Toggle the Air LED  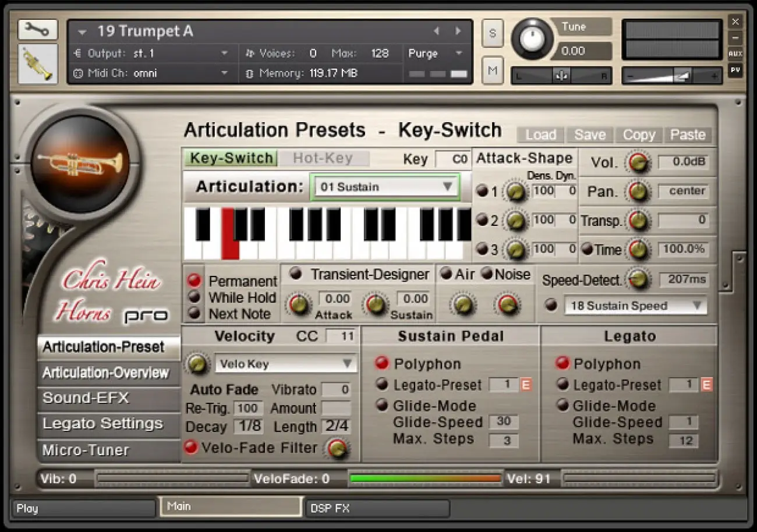point(446,274)
